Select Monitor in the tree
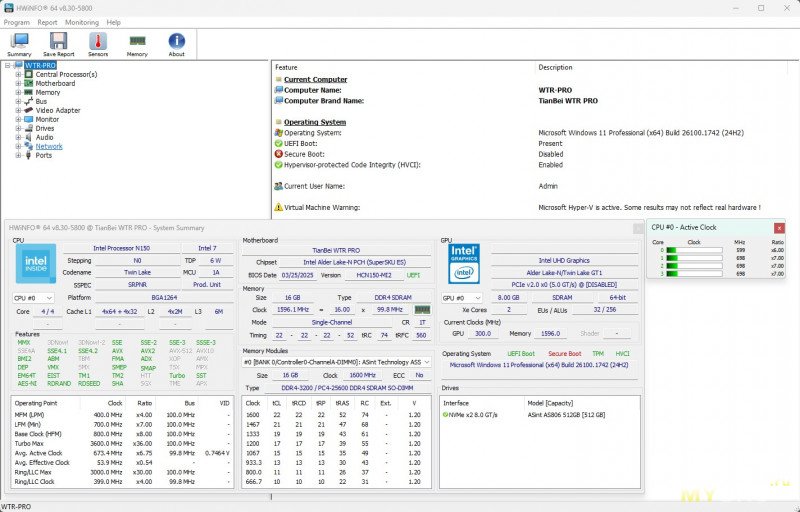The height and width of the screenshot is (512, 800). [x=47, y=119]
